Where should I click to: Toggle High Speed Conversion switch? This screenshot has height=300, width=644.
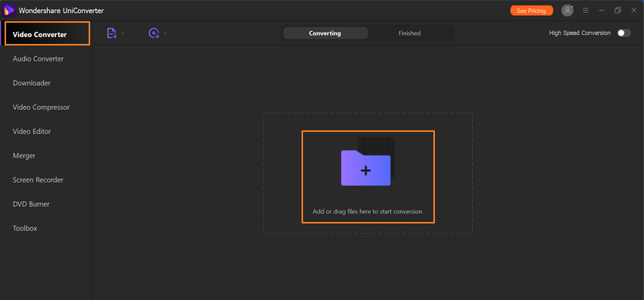click(624, 33)
